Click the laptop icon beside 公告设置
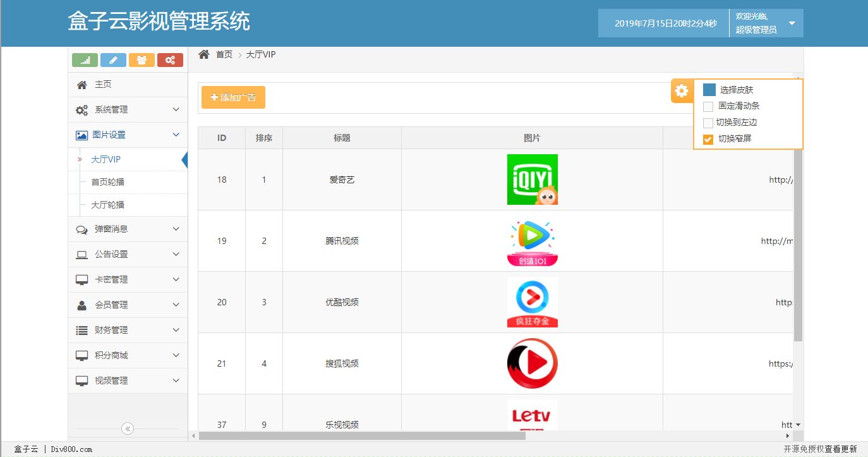Viewport: 868px width, 457px height. point(81,255)
